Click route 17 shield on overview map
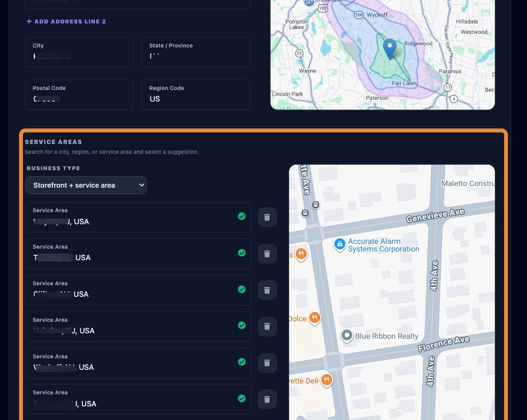527x420 pixels. (x=448, y=88)
